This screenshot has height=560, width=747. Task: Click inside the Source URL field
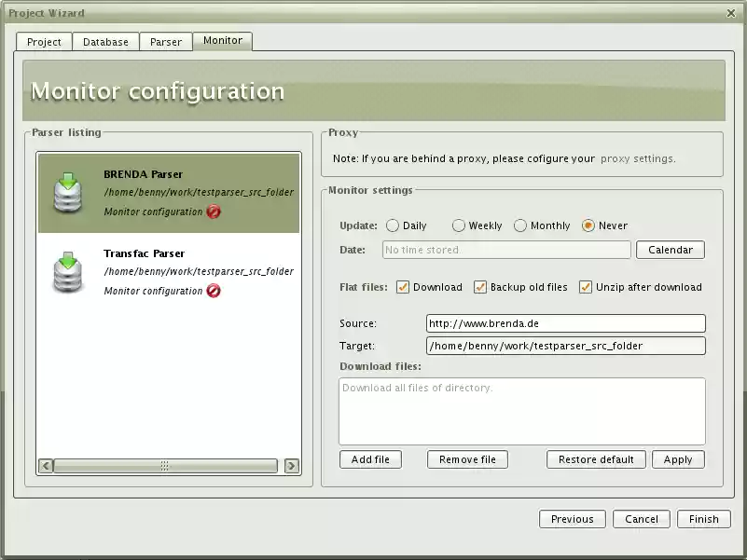pyautogui.click(x=565, y=322)
